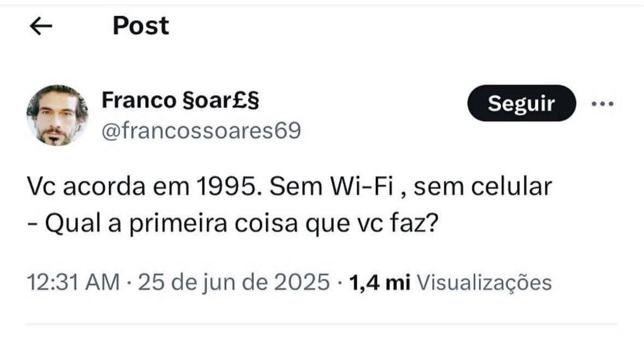Open the 1,4 mi view count

[379, 282]
